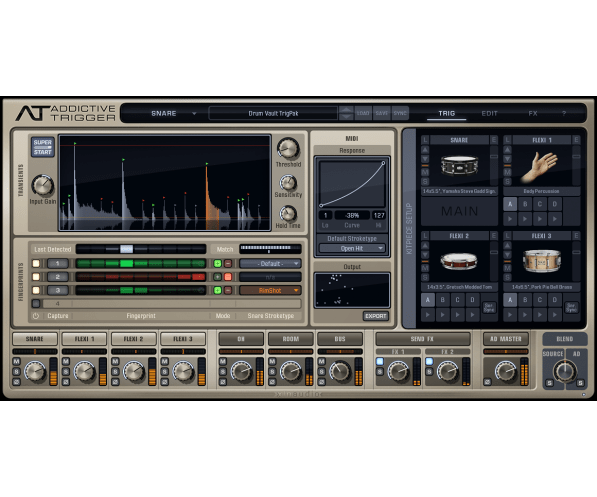Click the Snare channel pan slider
597x497 pixels.
point(35,351)
